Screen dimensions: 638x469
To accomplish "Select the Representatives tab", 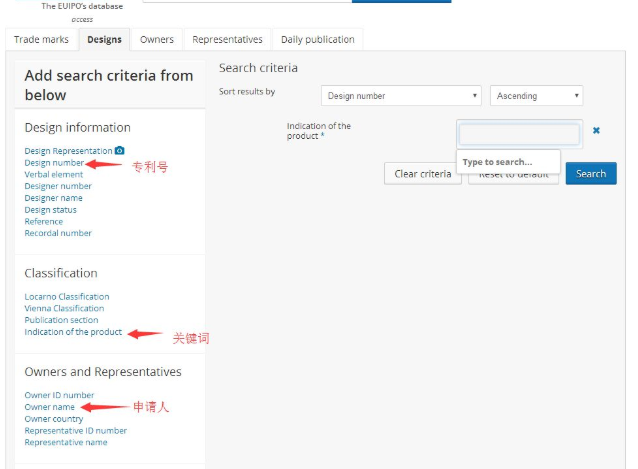I will 227,40.
